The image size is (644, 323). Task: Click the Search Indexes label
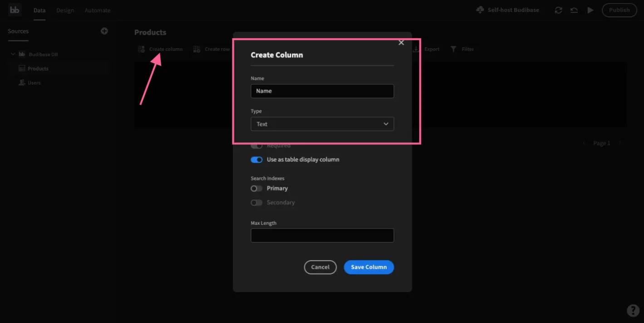268,179
